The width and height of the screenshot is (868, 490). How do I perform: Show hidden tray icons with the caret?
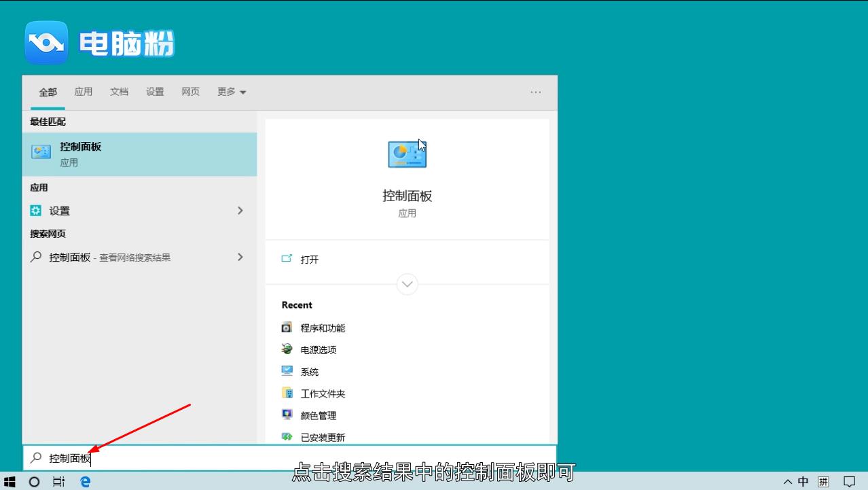point(787,482)
